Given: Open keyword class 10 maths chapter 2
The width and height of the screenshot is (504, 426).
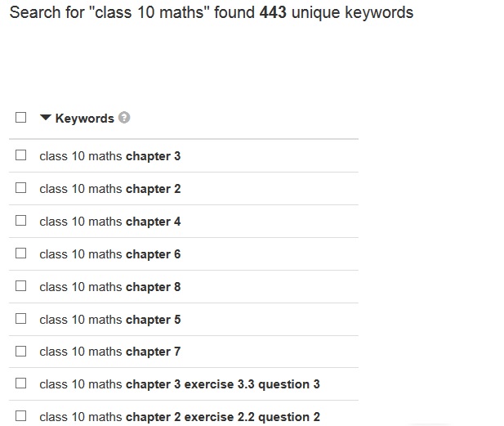Looking at the screenshot, I should [110, 189].
